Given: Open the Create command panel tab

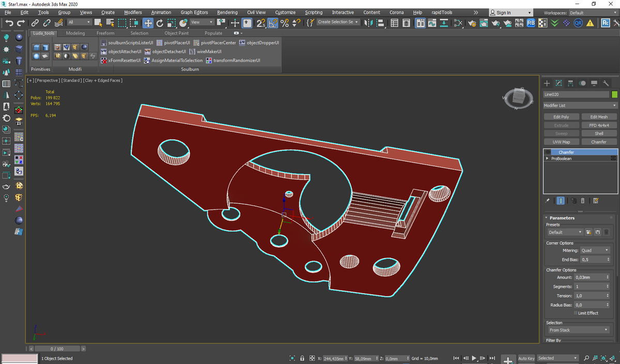Looking at the screenshot, I should [547, 83].
